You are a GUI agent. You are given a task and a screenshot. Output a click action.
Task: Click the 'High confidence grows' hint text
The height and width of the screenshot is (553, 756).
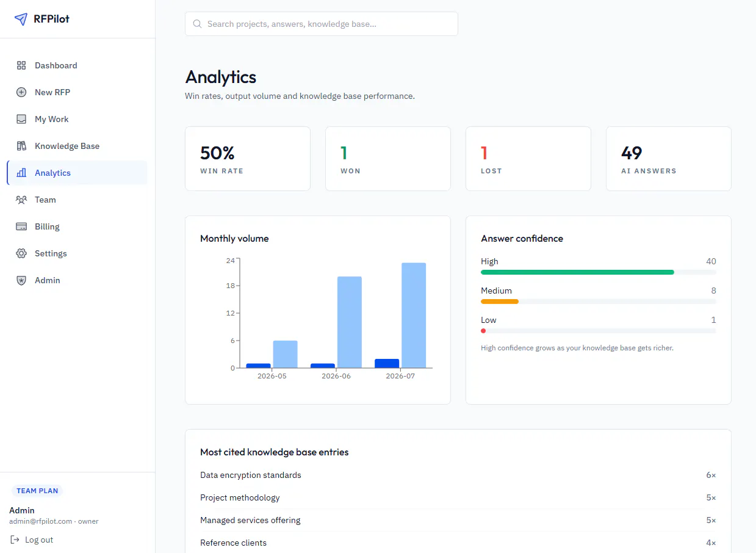[577, 348]
